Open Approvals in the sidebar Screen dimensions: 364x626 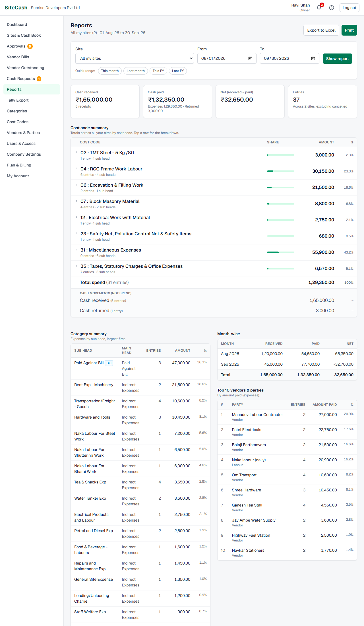(32, 46)
